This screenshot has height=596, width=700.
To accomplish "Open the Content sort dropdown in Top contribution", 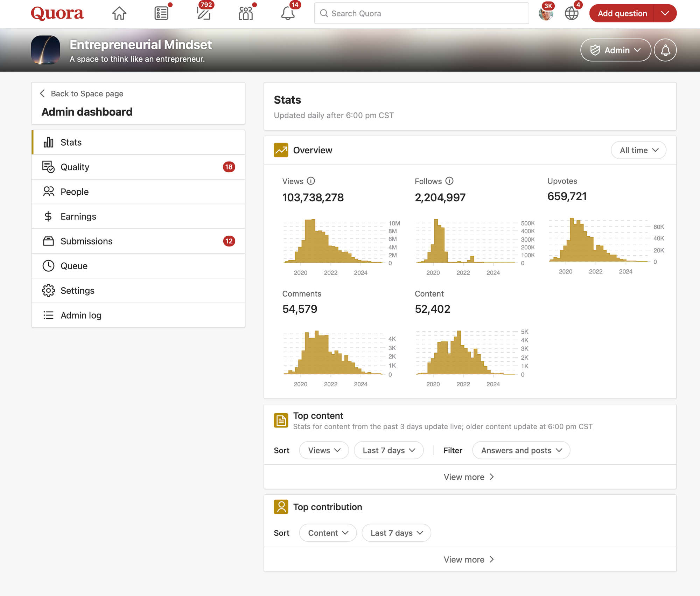I will (x=328, y=533).
